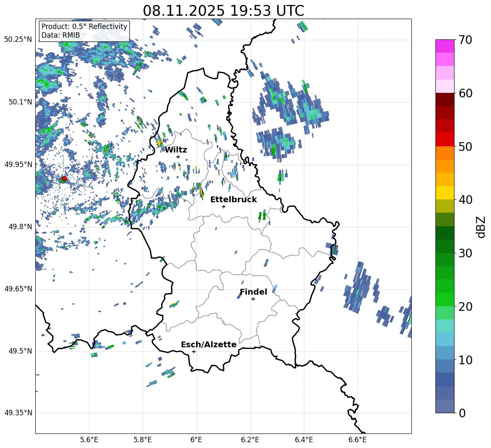The image size is (491, 448).
Task: Click the 40 tick on colorbar
Action: tap(465, 200)
